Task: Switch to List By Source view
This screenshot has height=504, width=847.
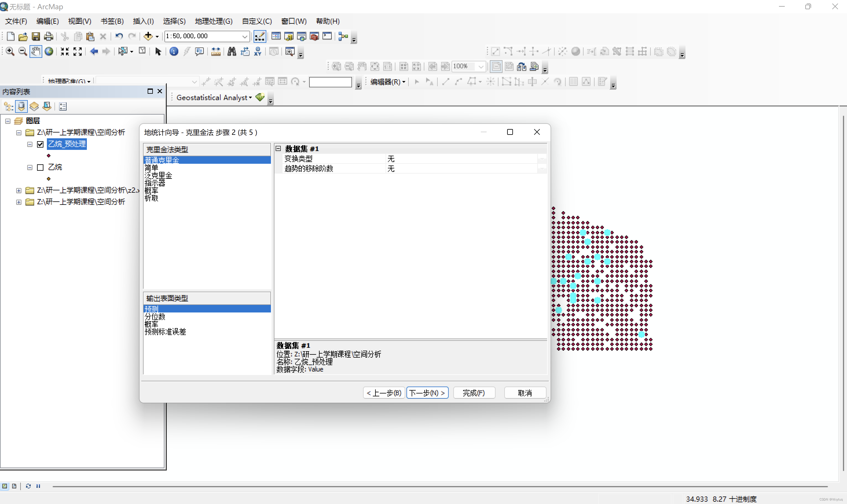Action: [21, 107]
